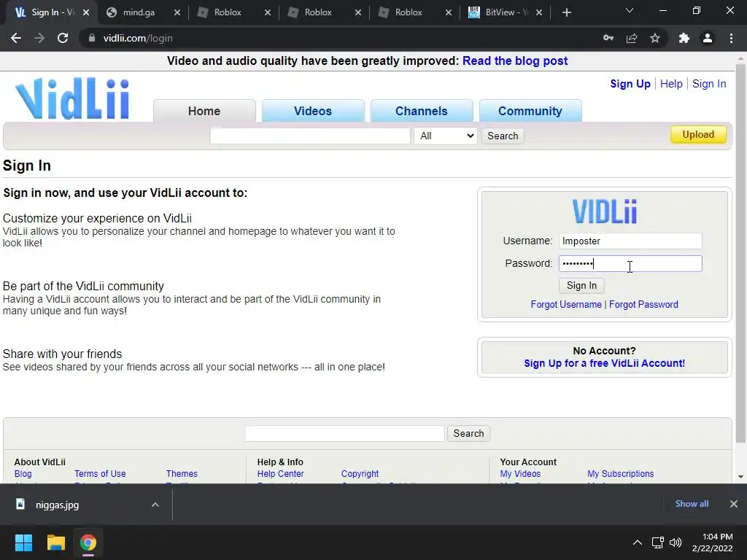Close the Sign In - VidLii tab
The image size is (747, 560).
click(x=86, y=12)
